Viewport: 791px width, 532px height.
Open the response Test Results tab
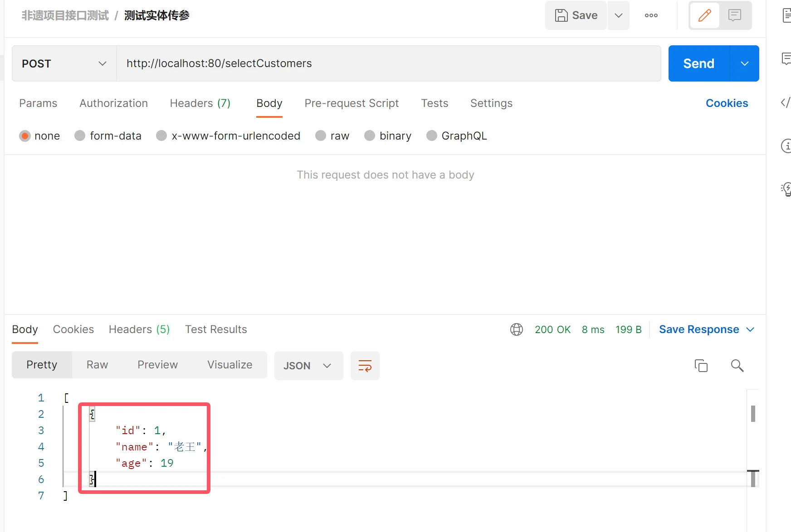[x=216, y=329]
